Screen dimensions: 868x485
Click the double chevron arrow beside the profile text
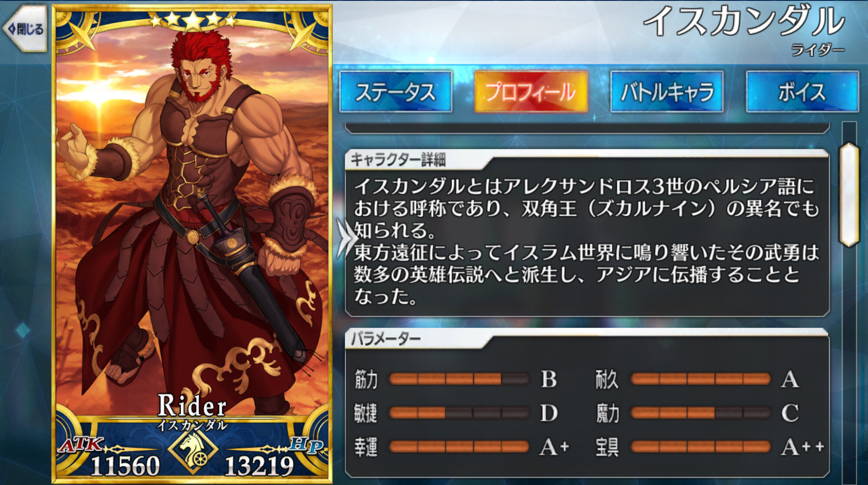pyautogui.click(x=348, y=238)
